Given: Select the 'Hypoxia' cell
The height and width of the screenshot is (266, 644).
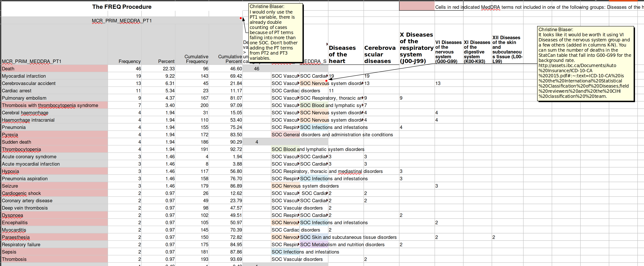Looking at the screenshot, I should tap(55, 171).
